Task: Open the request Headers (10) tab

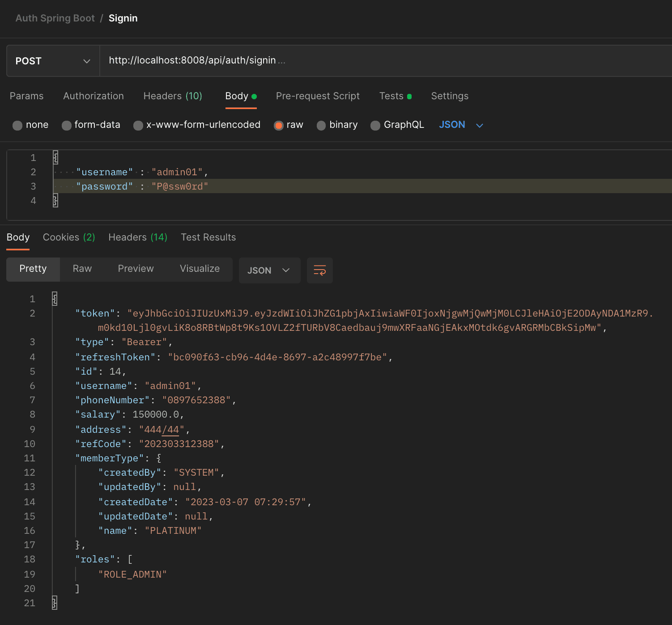Action: pyautogui.click(x=173, y=96)
